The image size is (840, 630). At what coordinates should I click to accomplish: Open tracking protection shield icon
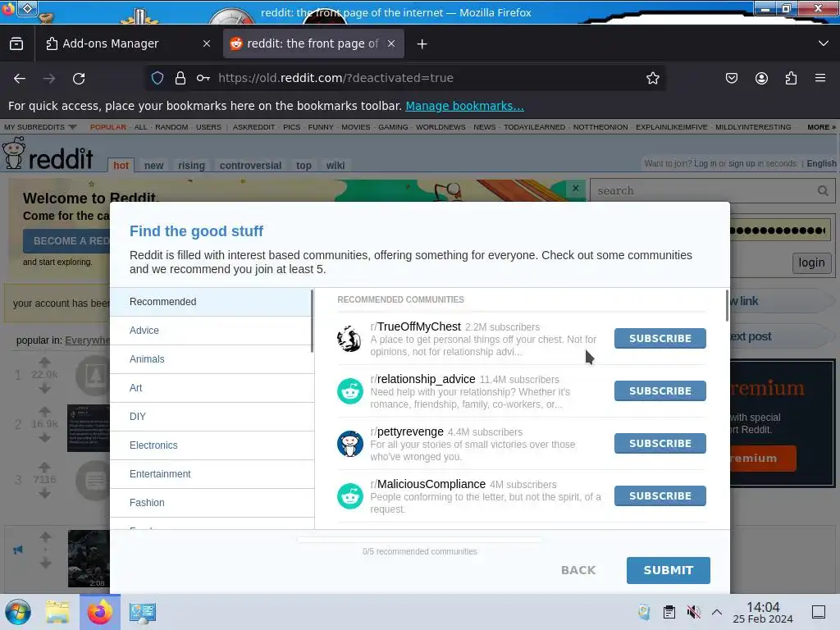pos(157,78)
